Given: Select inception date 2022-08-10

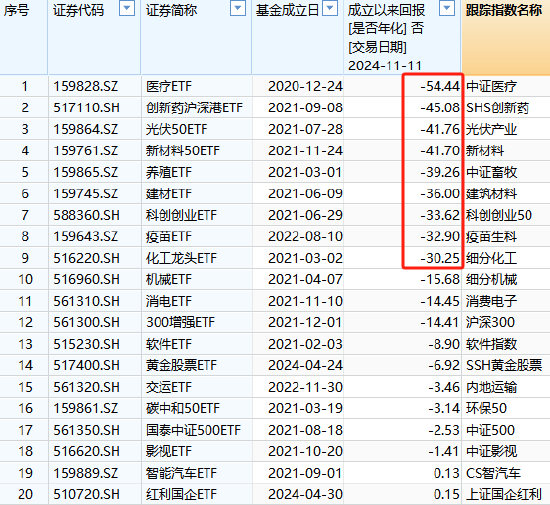Looking at the screenshot, I should [305, 236].
